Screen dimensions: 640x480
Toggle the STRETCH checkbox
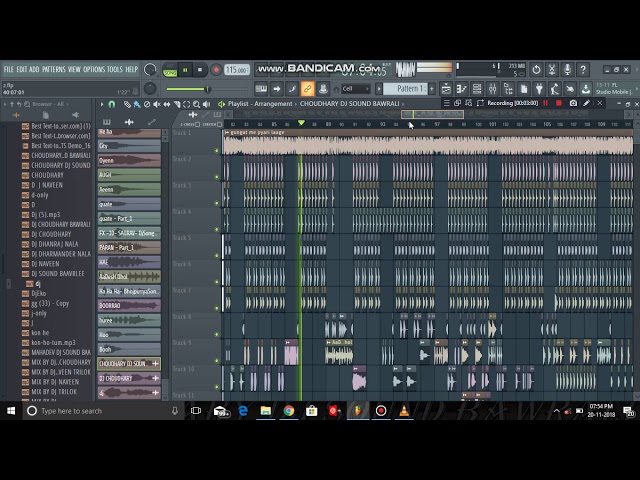(x=220, y=124)
